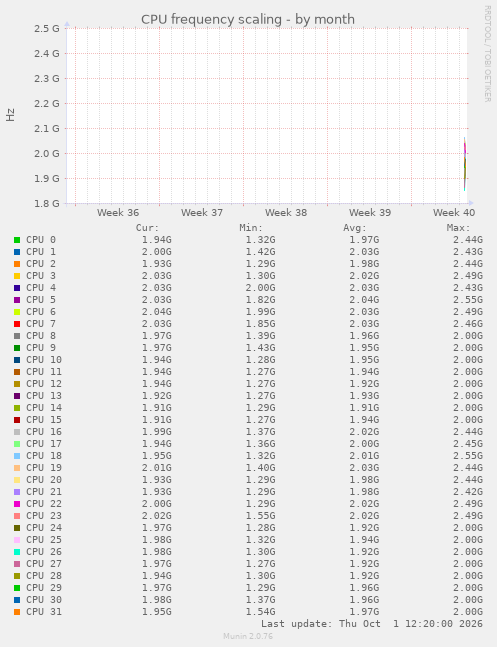Click the plotted data spike near Week 40
Image resolution: width=497 pixels, height=647 pixels.
pos(465,164)
